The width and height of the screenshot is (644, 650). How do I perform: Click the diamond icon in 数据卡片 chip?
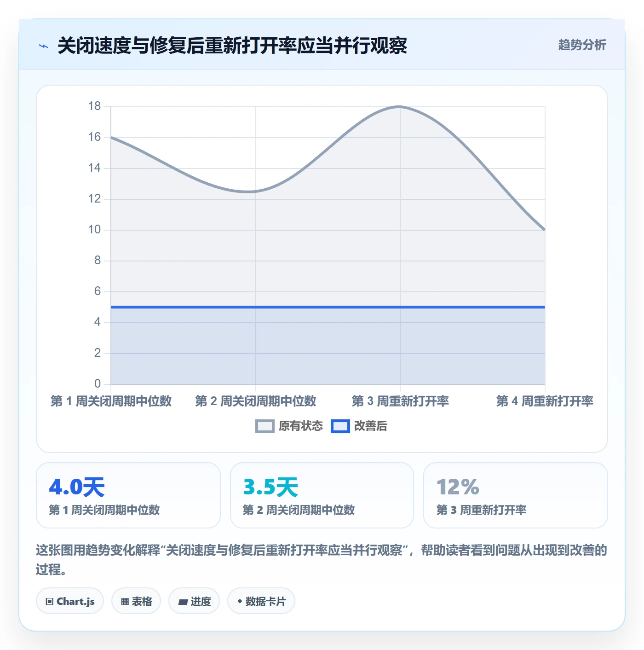pos(240,601)
